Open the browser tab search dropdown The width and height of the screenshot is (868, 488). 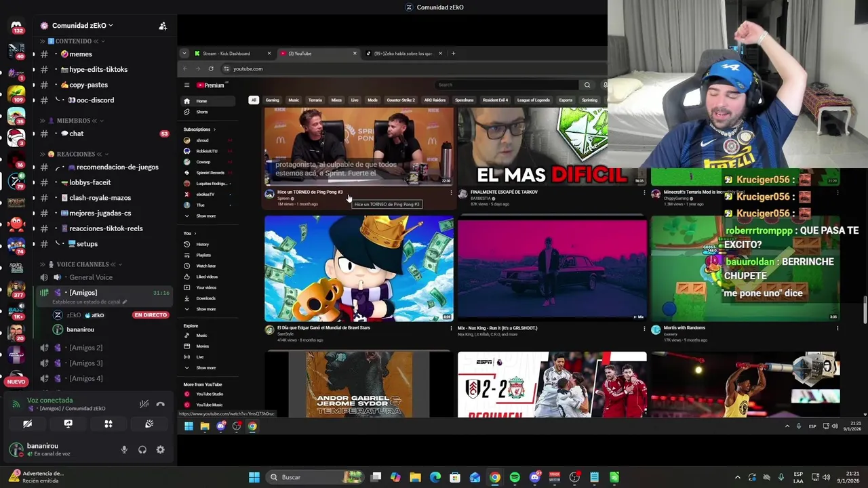click(184, 54)
